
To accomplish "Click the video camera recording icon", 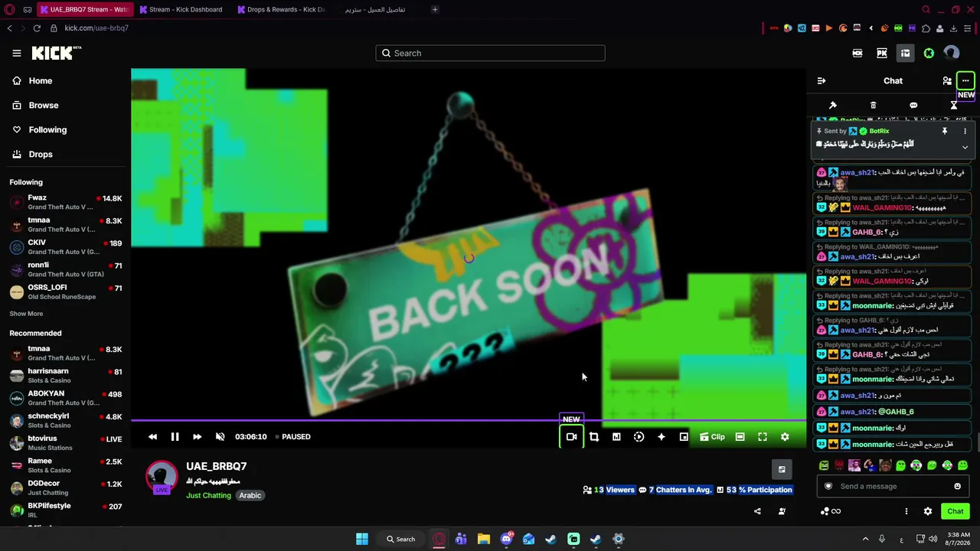I will coord(571,436).
